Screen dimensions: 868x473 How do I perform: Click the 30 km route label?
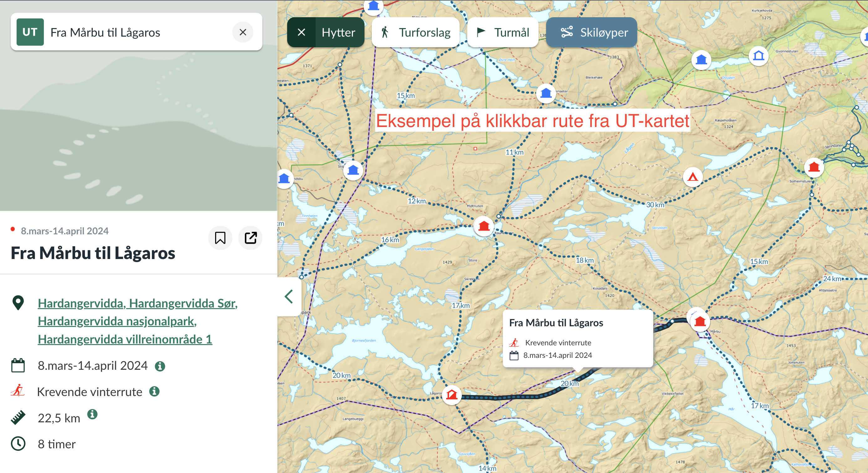pyautogui.click(x=655, y=205)
